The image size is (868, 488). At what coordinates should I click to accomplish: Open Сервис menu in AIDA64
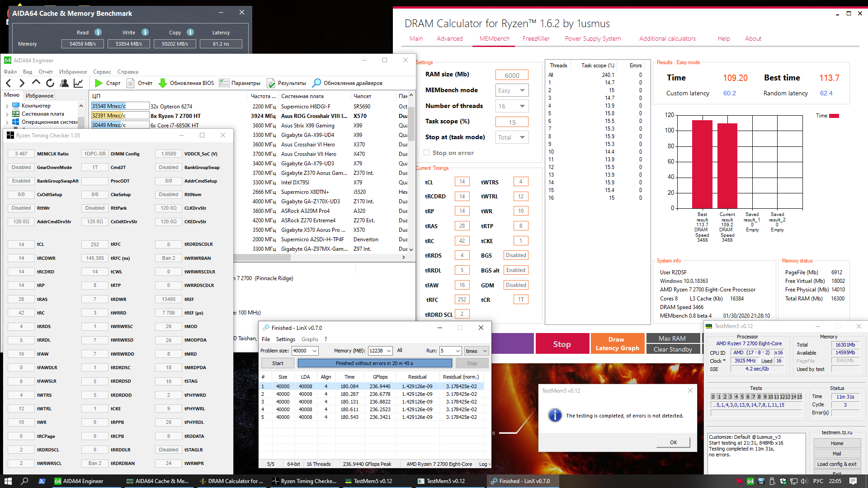pos(102,72)
